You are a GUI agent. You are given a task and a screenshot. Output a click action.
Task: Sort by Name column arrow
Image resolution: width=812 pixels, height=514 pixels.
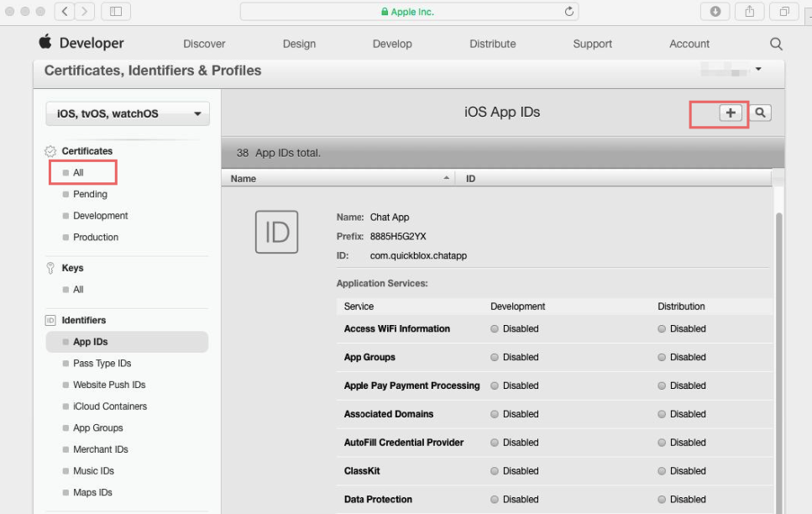(x=447, y=178)
